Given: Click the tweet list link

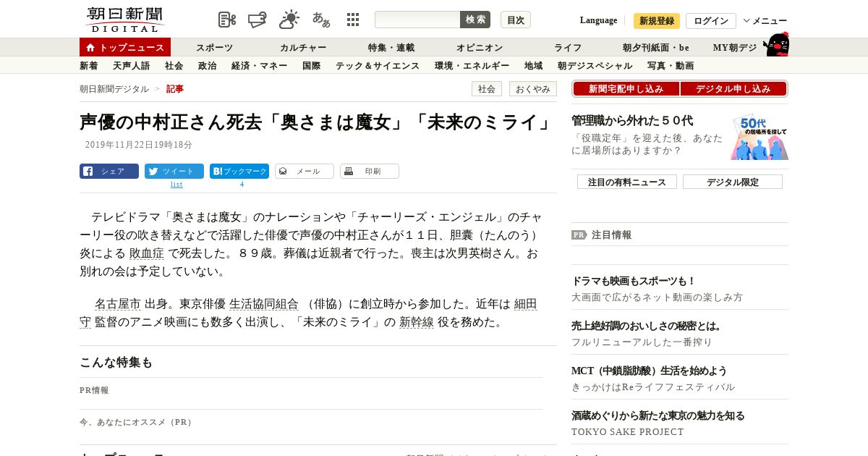Looking at the screenshot, I should pyautogui.click(x=176, y=185).
